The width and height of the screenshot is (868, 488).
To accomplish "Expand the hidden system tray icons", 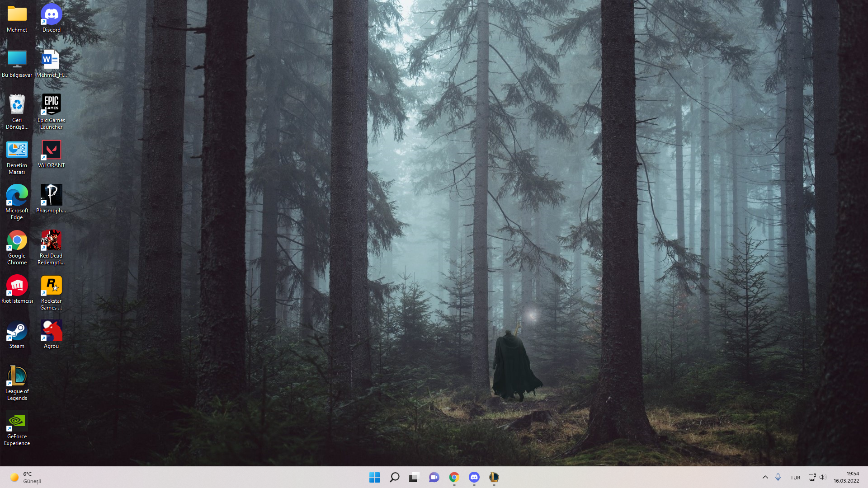I will point(765,477).
